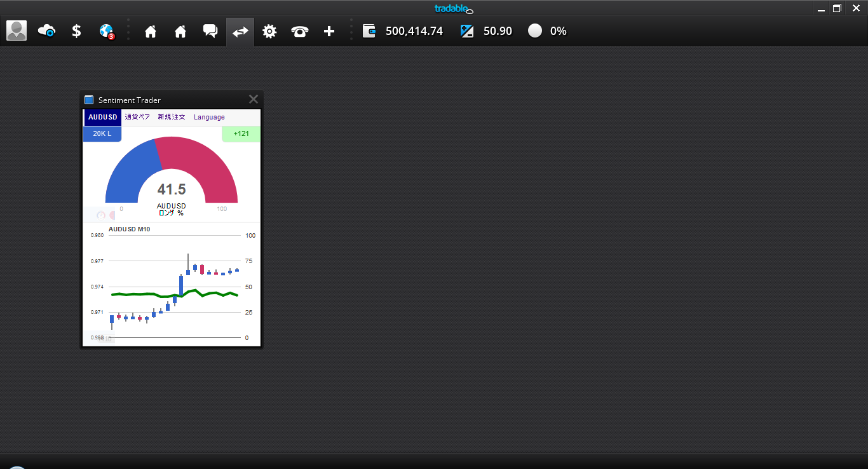The image size is (868, 469).
Task: Open settings via the gear icon
Action: [x=269, y=31]
